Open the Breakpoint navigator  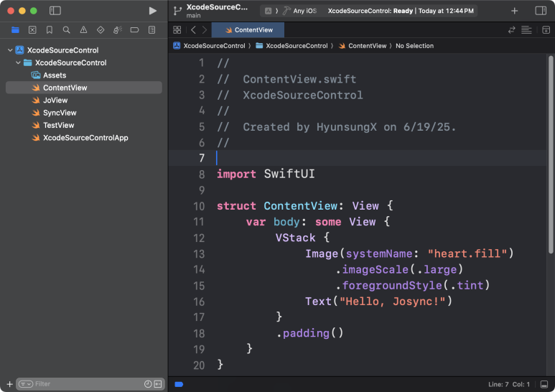[134, 30]
